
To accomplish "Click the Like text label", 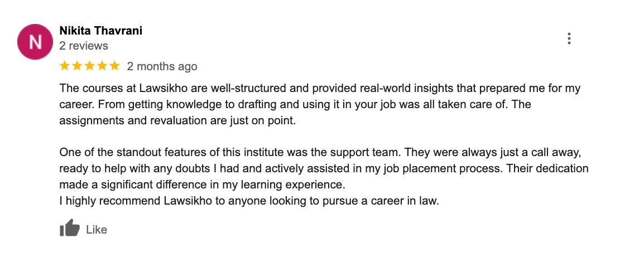I will 97,230.
